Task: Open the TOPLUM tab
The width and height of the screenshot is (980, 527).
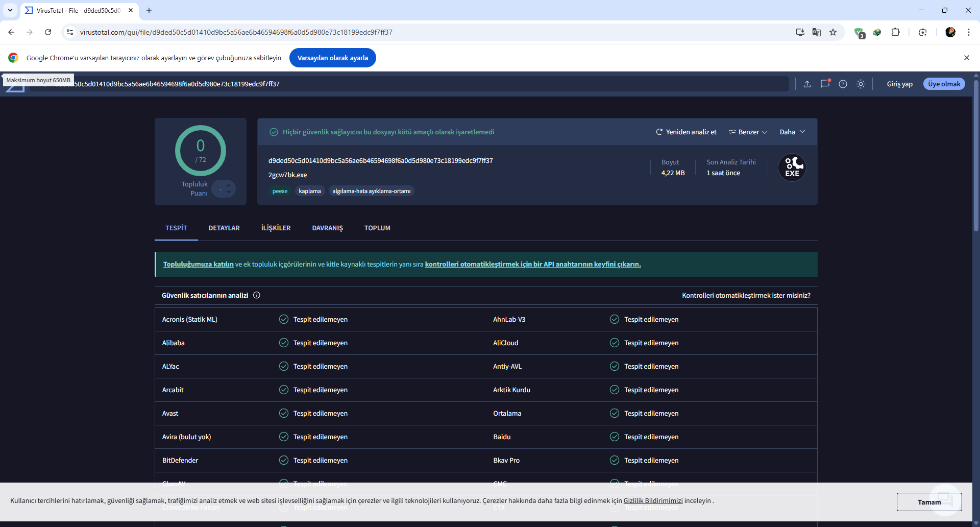Action: (377, 228)
